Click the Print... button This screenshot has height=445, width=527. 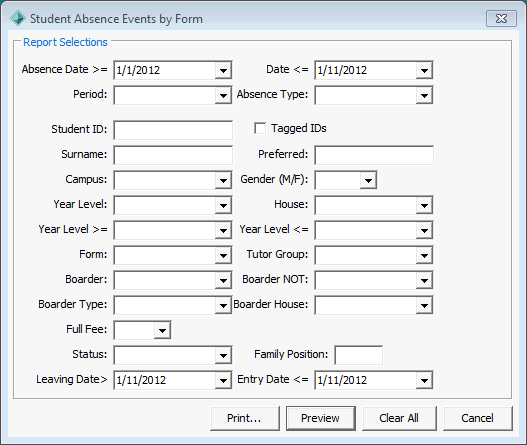click(x=245, y=418)
